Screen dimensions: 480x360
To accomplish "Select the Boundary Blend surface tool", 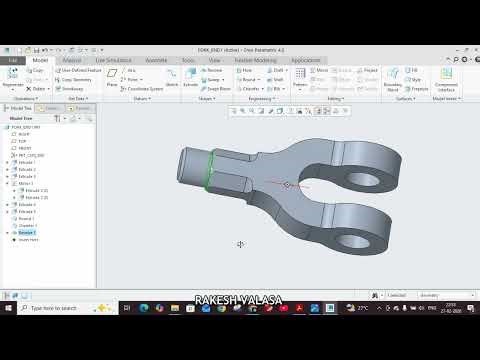I will 393,80.
